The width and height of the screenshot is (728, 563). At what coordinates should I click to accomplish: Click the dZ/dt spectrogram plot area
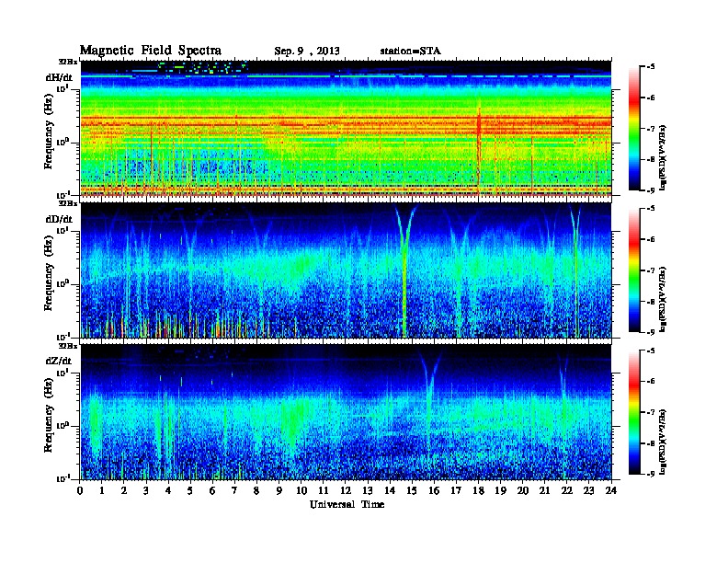pyautogui.click(x=346, y=412)
